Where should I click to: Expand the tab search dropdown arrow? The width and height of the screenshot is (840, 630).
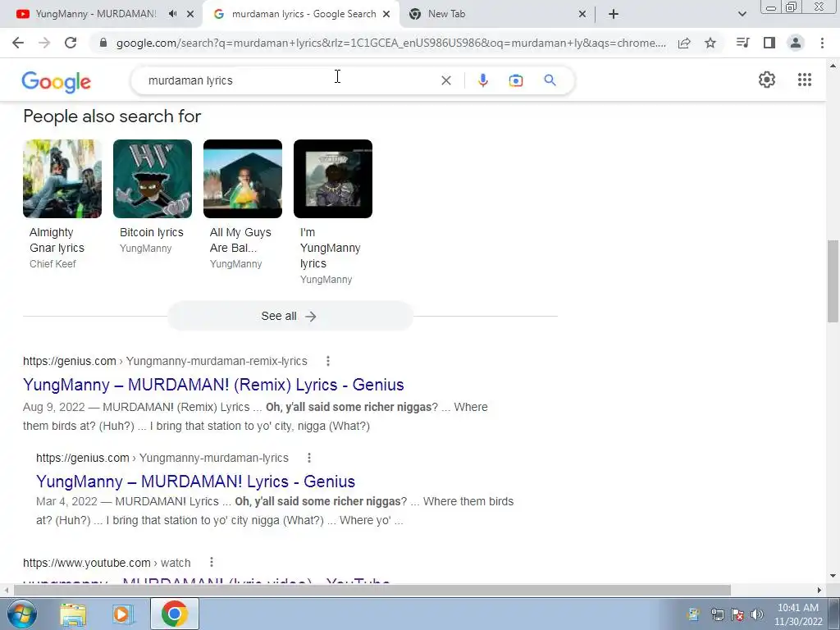coord(742,14)
